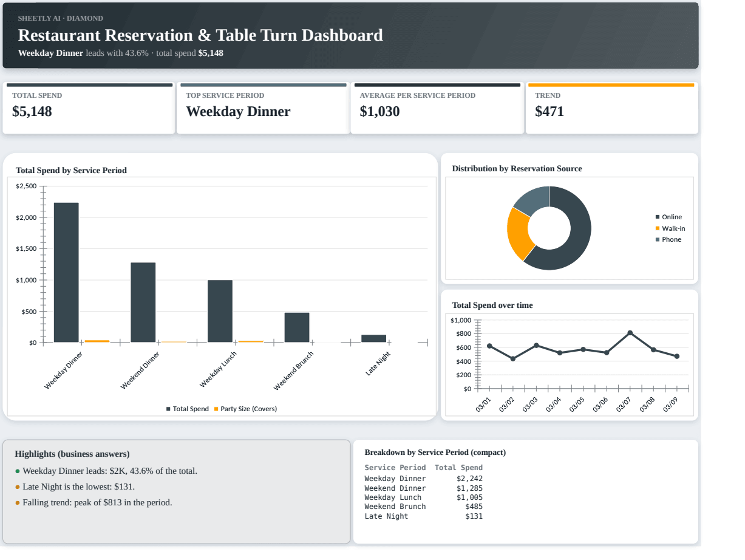Select the Weekday Dinner total spend bar

(x=66, y=273)
